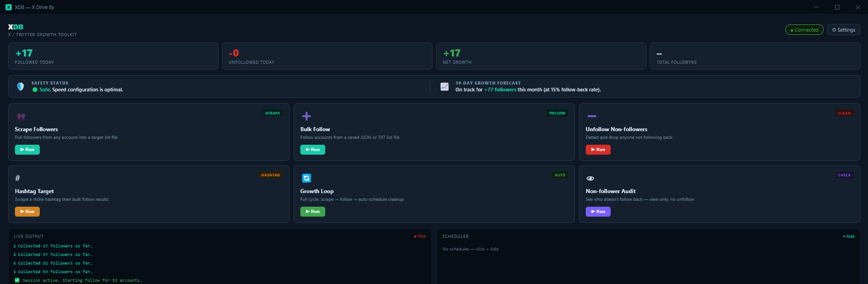Click the Scrape Followers title
Viewport: 868px width, 284px height.
click(x=36, y=129)
